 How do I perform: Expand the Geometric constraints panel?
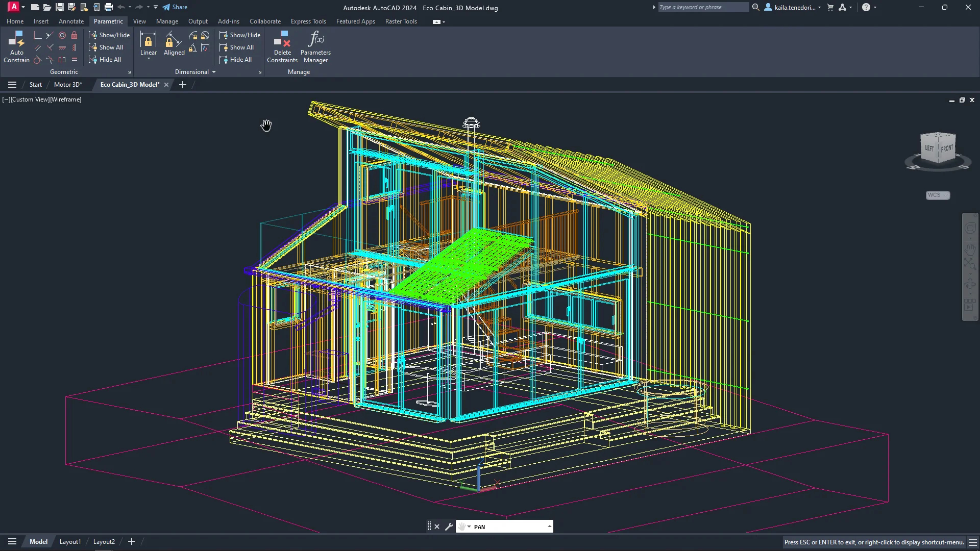click(x=130, y=72)
